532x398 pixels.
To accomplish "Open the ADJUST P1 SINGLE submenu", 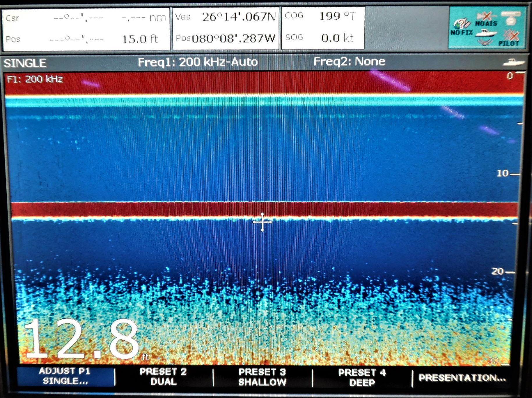I will tap(65, 376).
